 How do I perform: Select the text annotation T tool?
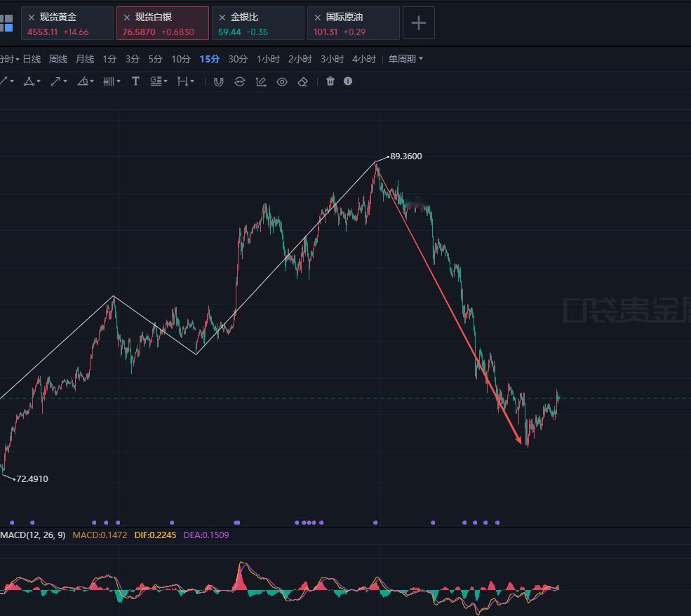pos(135,81)
